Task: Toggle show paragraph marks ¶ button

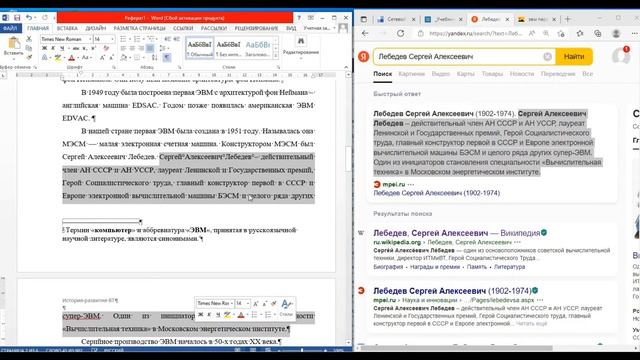Action: 167,58
